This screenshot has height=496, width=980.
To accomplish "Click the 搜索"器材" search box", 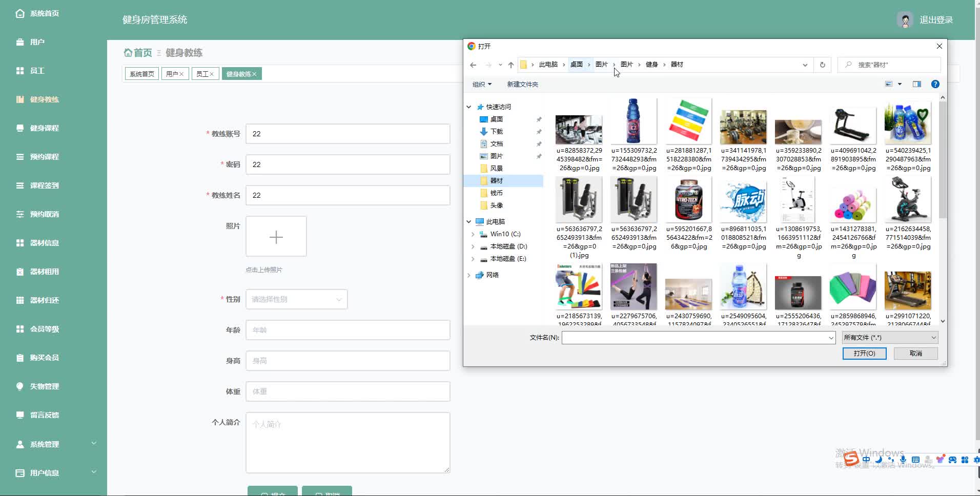I will [889, 65].
